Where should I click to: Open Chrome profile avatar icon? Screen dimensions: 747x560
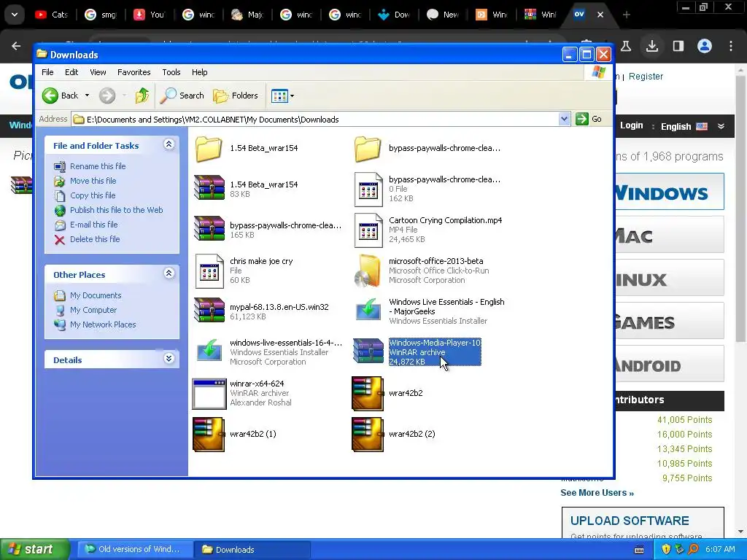(x=705, y=46)
